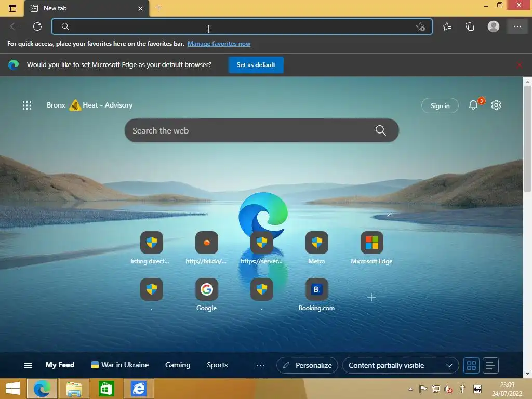532x399 pixels.
Task: Add this page to favorites star
Action: [x=420, y=27]
